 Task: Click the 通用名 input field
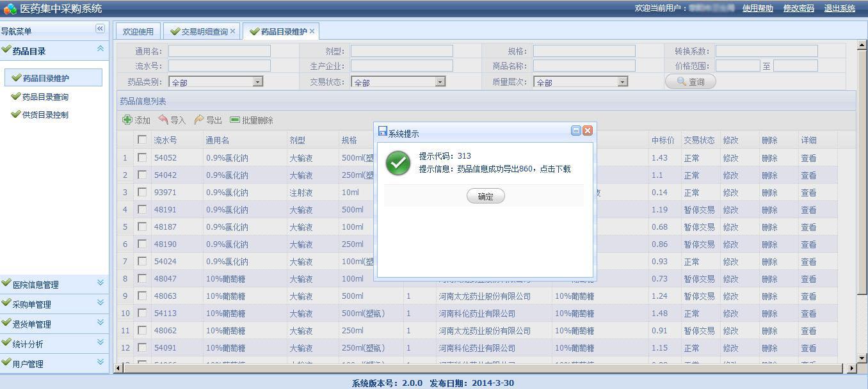coord(219,51)
